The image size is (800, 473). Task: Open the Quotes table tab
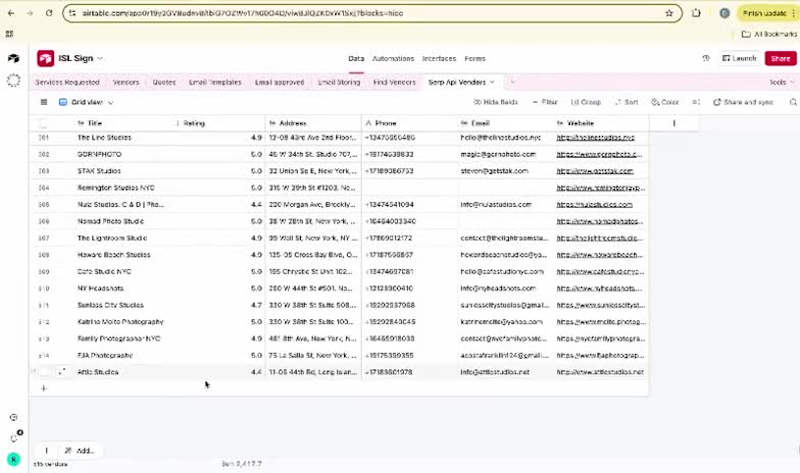click(164, 82)
